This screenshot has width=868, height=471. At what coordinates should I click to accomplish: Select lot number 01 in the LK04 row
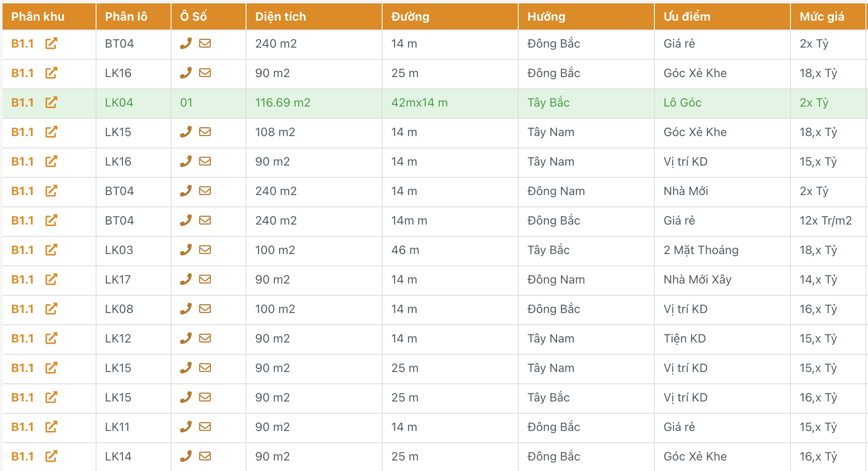tap(186, 102)
